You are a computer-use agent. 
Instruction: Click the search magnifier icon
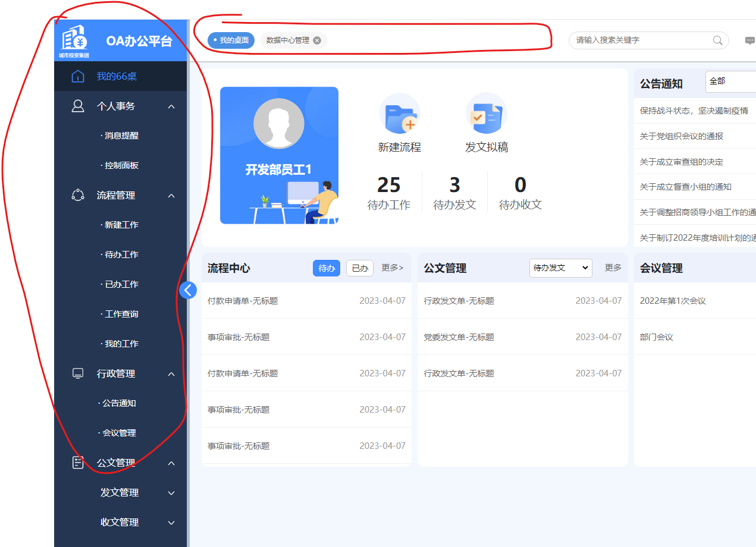(x=718, y=40)
